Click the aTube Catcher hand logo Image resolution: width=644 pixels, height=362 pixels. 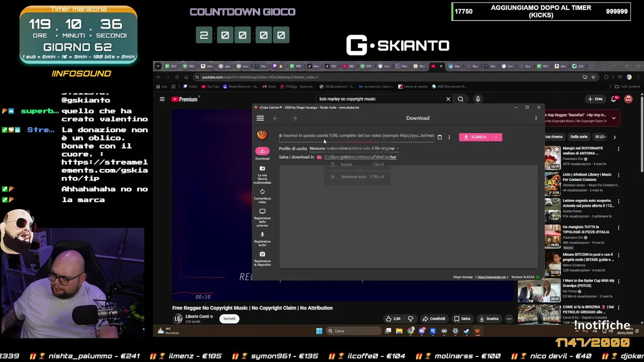click(x=262, y=135)
